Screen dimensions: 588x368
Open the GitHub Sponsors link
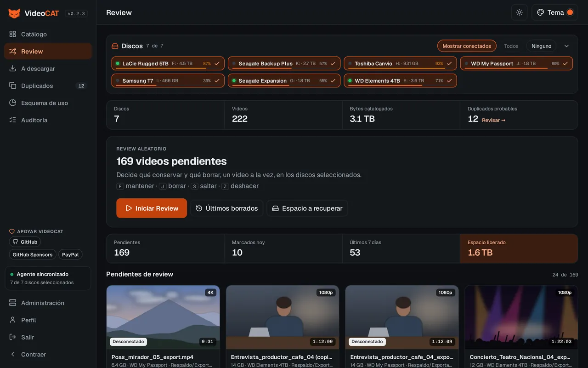point(32,254)
